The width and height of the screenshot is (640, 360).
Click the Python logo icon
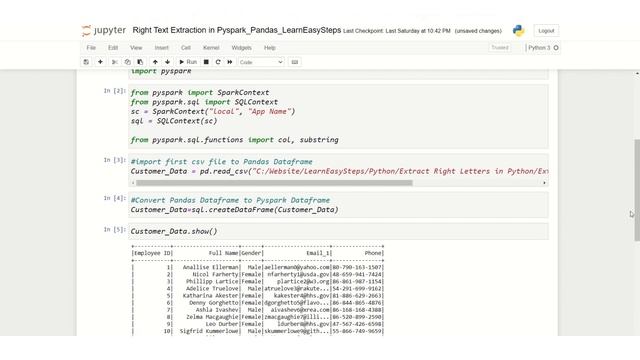coord(518,31)
